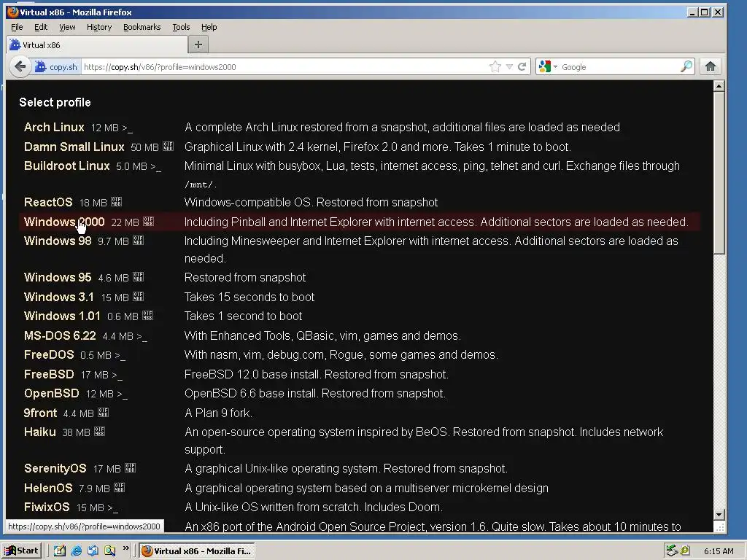This screenshot has height=560, width=747.
Task: Open the Help menu
Action: click(x=209, y=27)
